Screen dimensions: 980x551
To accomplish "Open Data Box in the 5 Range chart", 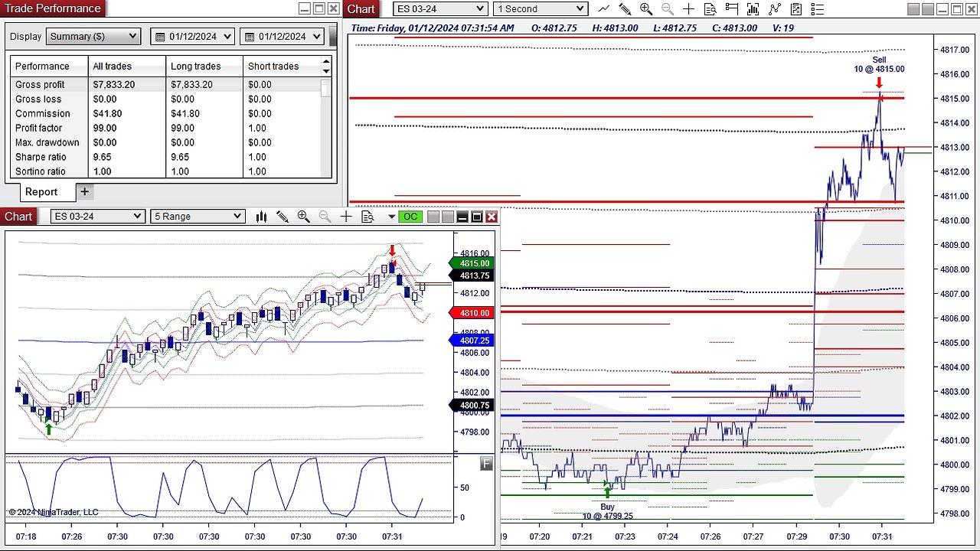I will pos(367,217).
